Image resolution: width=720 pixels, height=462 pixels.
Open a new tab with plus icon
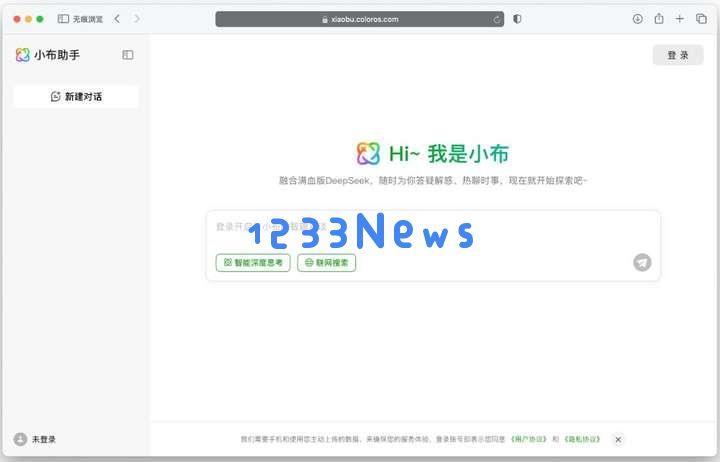(x=680, y=19)
